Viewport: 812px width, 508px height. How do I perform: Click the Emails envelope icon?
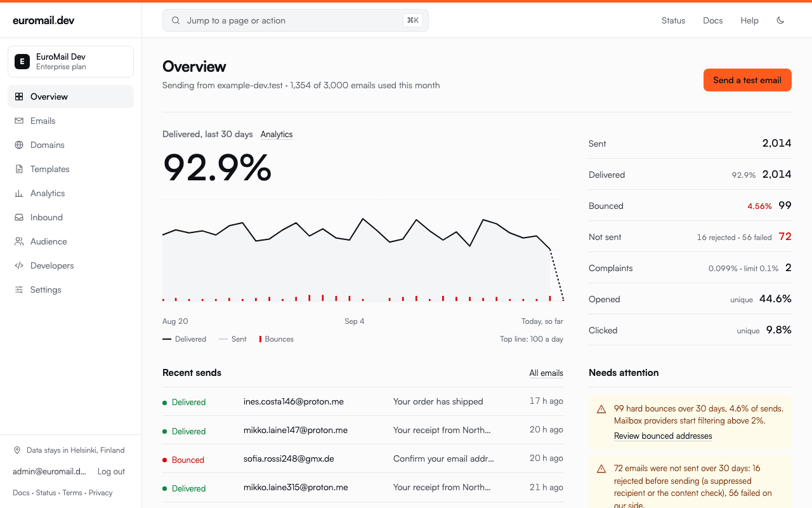coord(19,121)
